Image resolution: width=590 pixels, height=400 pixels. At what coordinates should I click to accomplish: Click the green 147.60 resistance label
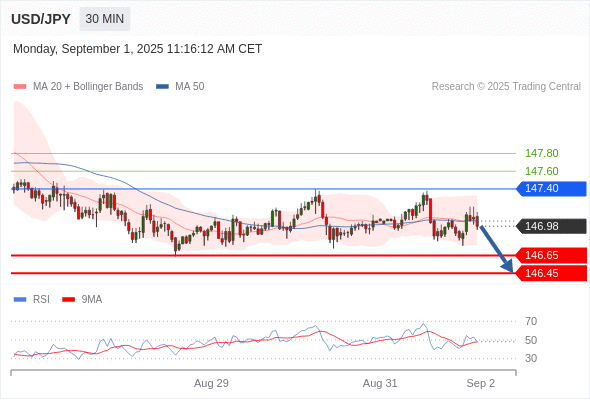point(541,171)
